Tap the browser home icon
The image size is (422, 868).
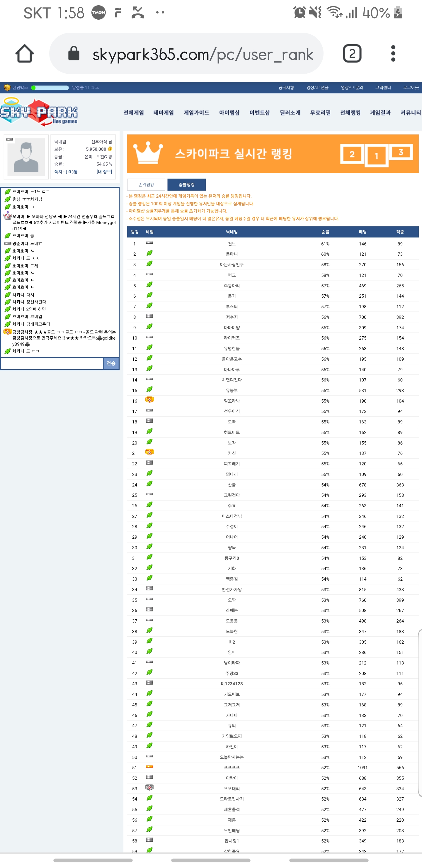(x=25, y=54)
